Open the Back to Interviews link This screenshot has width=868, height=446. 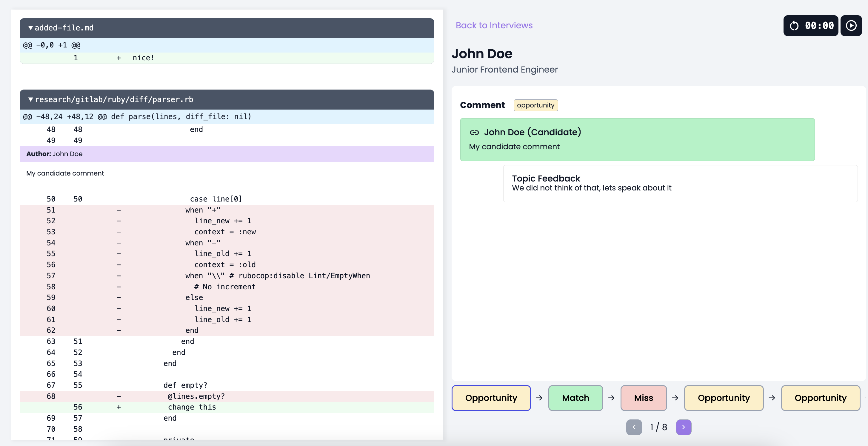point(494,25)
